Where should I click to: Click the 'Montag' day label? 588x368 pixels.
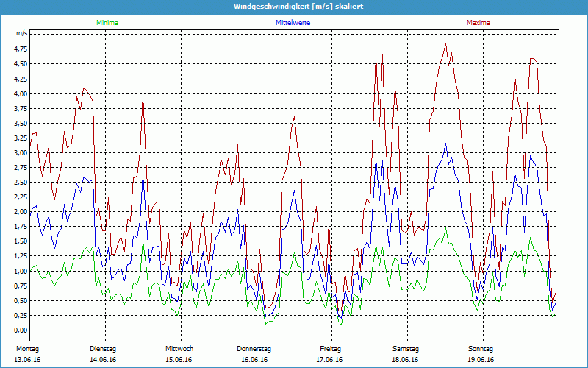[x=27, y=349]
